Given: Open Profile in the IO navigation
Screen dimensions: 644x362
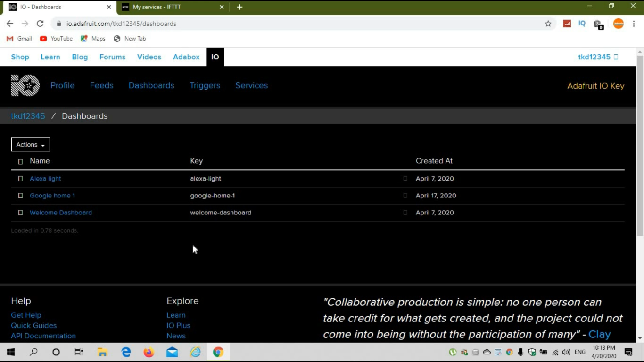Looking at the screenshot, I should [x=63, y=85].
